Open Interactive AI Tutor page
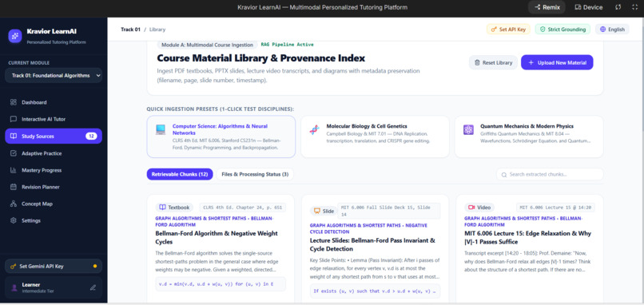The height and width of the screenshot is (305, 644). click(54, 119)
